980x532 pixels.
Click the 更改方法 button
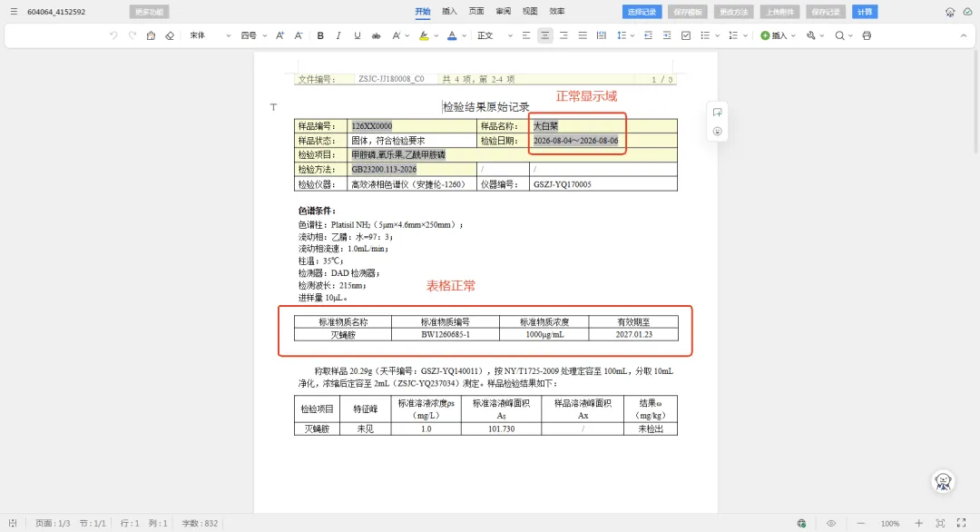coord(734,12)
